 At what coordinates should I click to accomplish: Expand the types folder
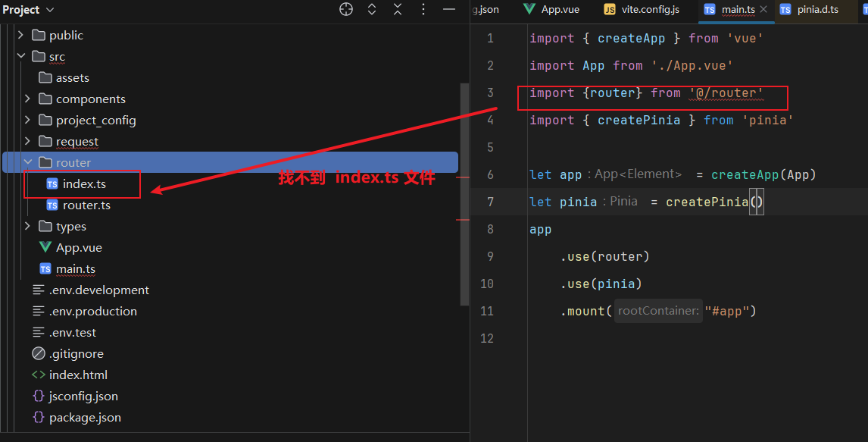click(28, 226)
